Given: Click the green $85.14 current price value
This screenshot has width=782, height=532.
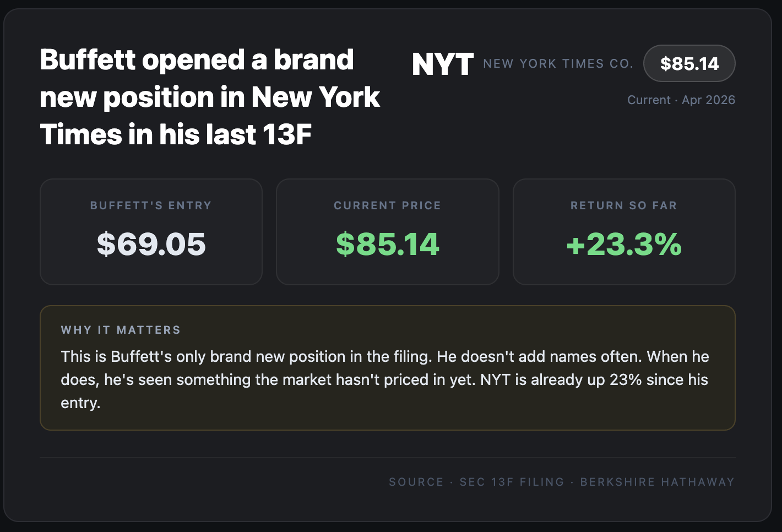Looking at the screenshot, I should pyautogui.click(x=387, y=244).
